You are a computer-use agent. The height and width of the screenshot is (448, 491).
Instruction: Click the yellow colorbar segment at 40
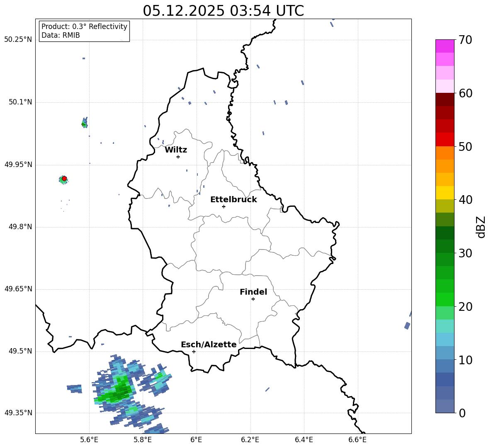445,193
